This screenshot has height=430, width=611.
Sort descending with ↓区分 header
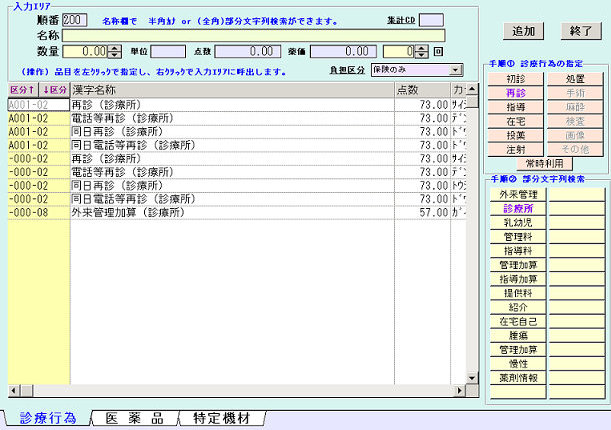click(x=54, y=90)
